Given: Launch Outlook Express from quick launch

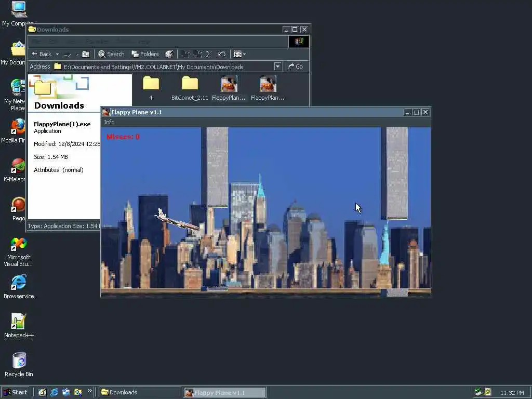Looking at the screenshot, I should point(66,392).
